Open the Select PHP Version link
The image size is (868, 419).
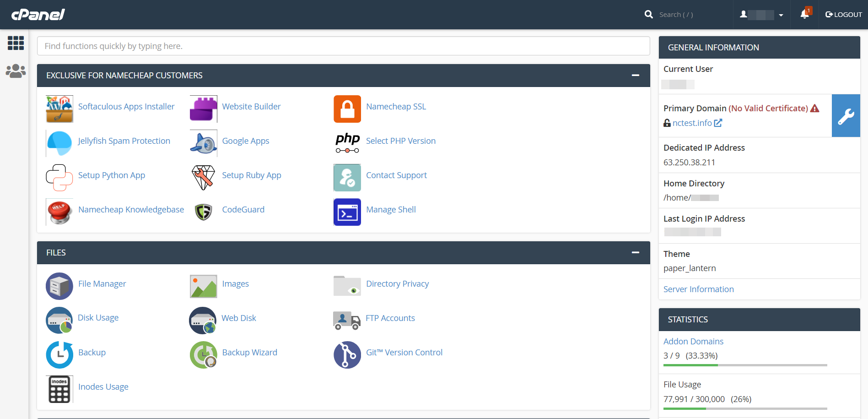click(x=401, y=141)
